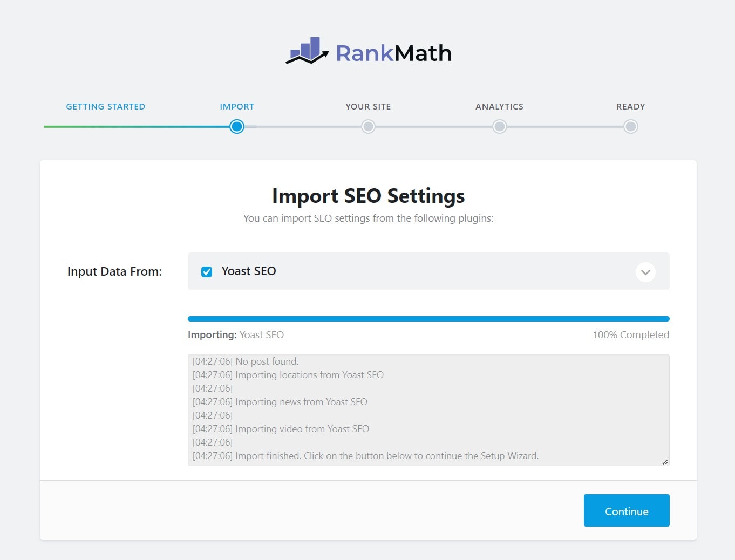Image resolution: width=735 pixels, height=560 pixels.
Task: Click the 'Importing news from Yoast SEO' line
Action: coord(280,402)
